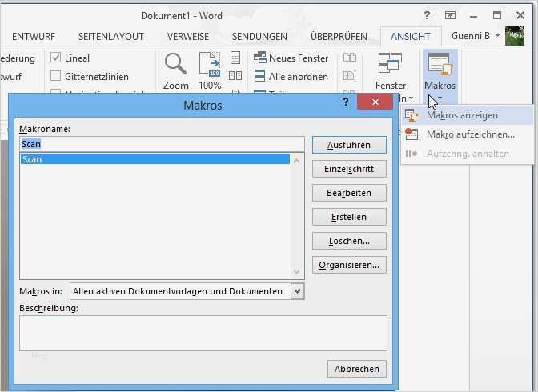The height and width of the screenshot is (392, 538).
Task: Open the Fenster wechseln window switcher
Action: pyautogui.click(x=391, y=70)
